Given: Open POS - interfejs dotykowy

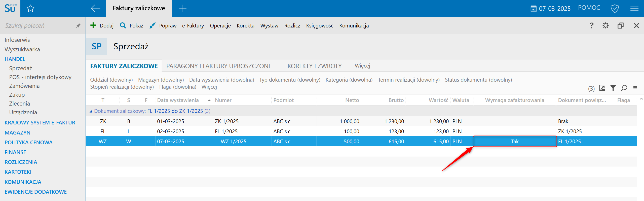Looking at the screenshot, I should coord(40,77).
